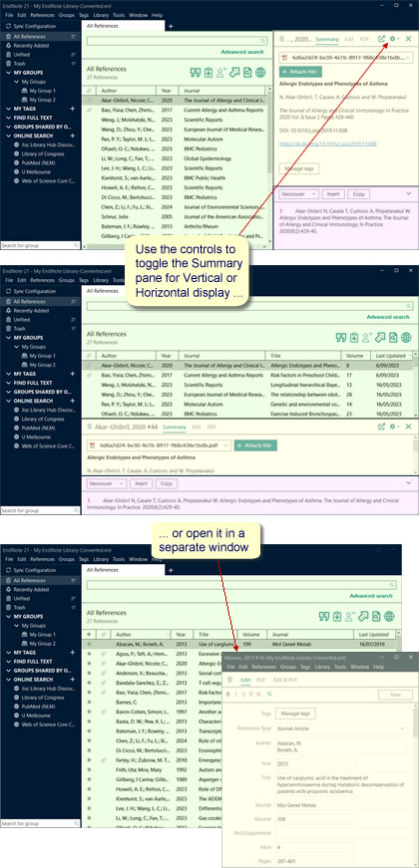
Task: Click magnifier icon in Abacan window's formatting toolbar
Action: tap(269, 694)
